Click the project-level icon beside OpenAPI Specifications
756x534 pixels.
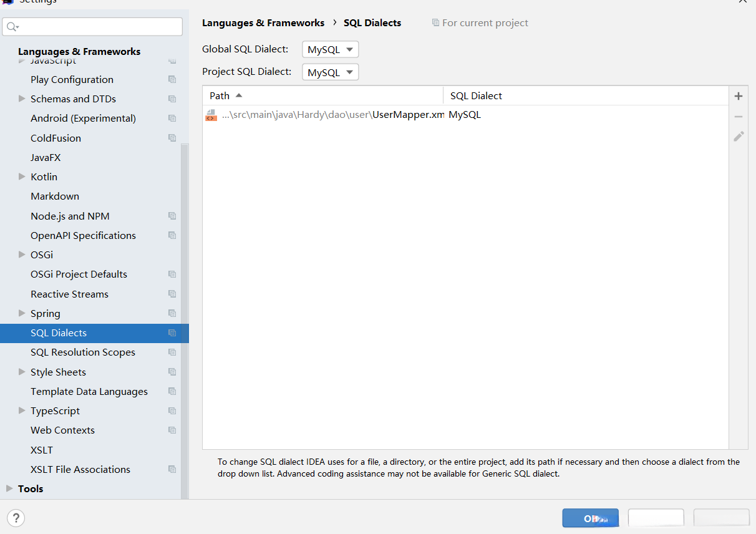click(x=172, y=235)
